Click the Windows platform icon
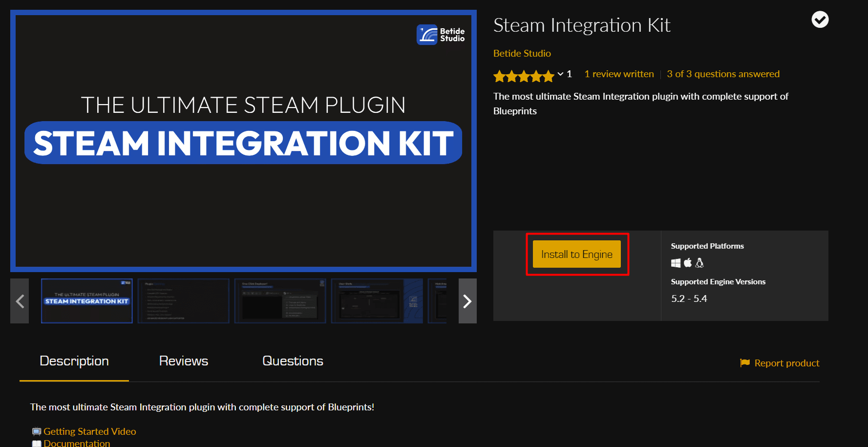This screenshot has width=868, height=447. point(676,263)
